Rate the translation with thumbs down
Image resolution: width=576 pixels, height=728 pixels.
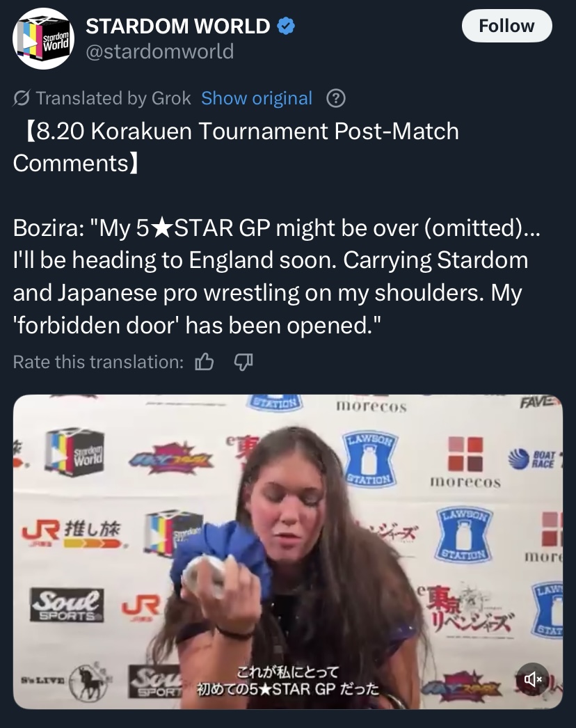(x=243, y=362)
